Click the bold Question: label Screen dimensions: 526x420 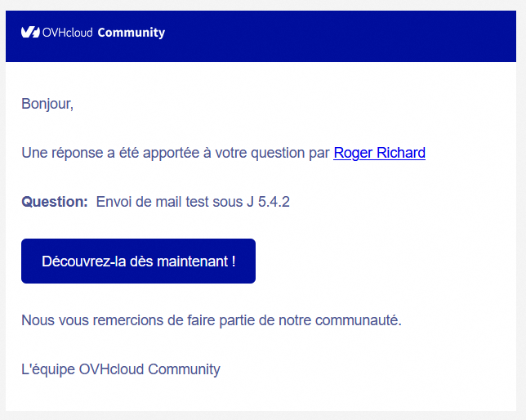[54, 202]
